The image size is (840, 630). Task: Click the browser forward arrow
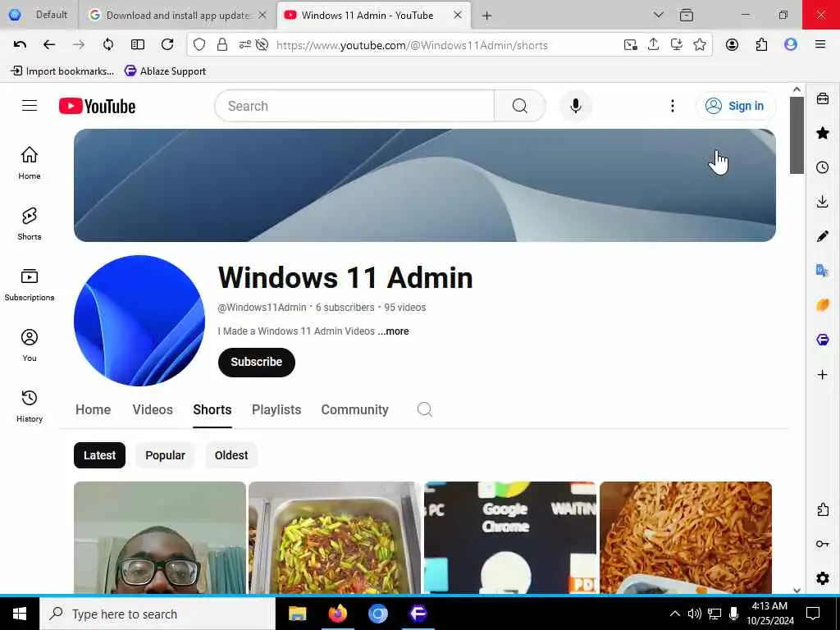coord(79,44)
